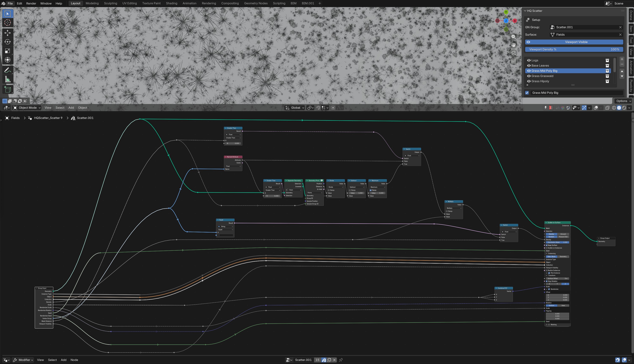
Task: Open the viewport Select menu
Action: (60, 108)
